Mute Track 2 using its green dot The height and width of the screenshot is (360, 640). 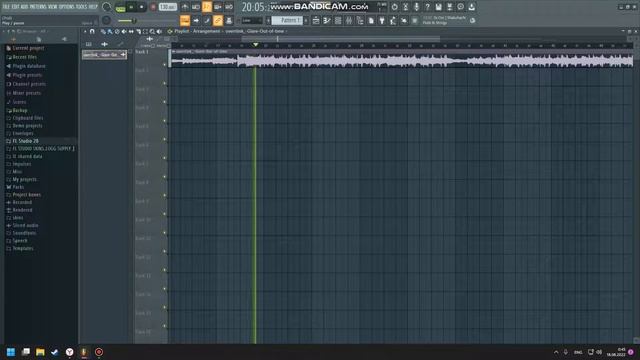click(x=165, y=83)
